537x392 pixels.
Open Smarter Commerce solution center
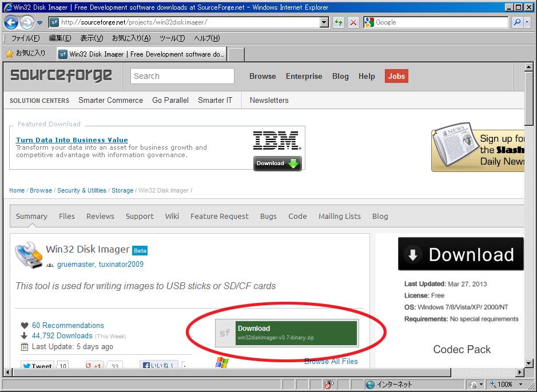(110, 100)
